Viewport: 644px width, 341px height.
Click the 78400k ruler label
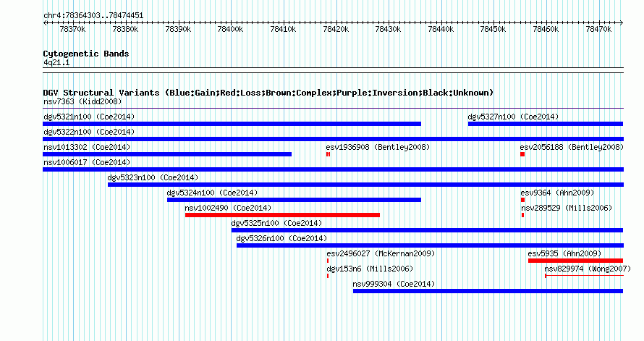coord(230,29)
